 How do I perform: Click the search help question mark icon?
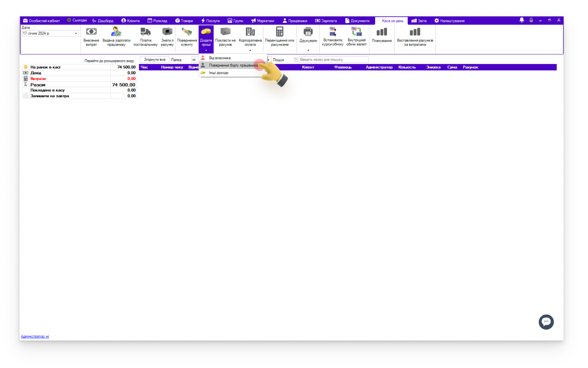coord(295,60)
